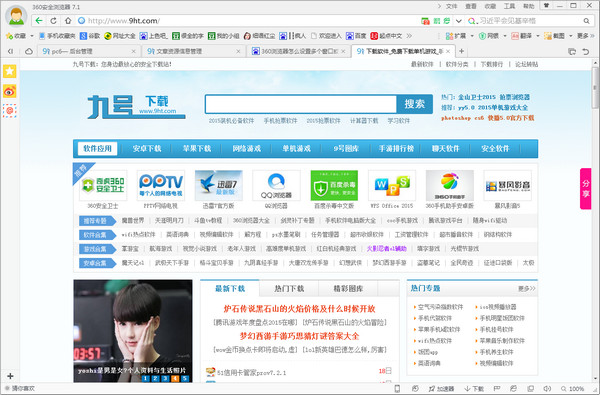Image resolution: width=600 pixels, height=395 pixels.
Task: Open the 起点中文 bookmark
Action: pyautogui.click(x=386, y=36)
